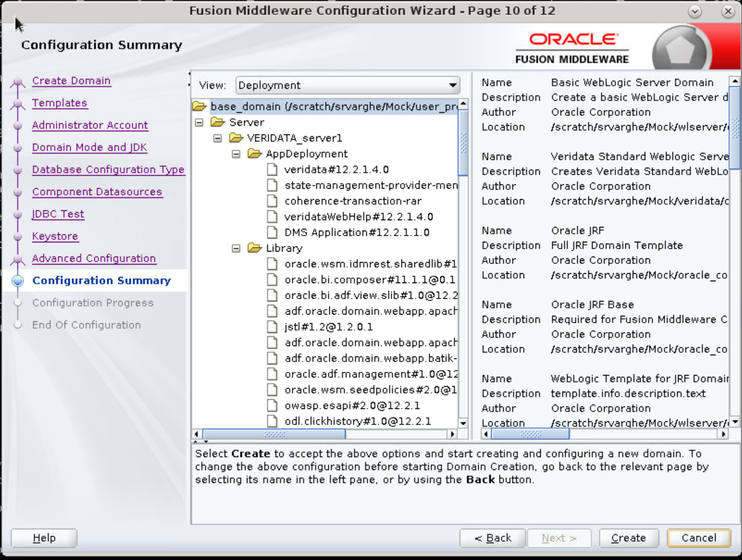The image size is (742, 560).
Task: Click tree pane scroll-down arrow
Action: coord(463,424)
